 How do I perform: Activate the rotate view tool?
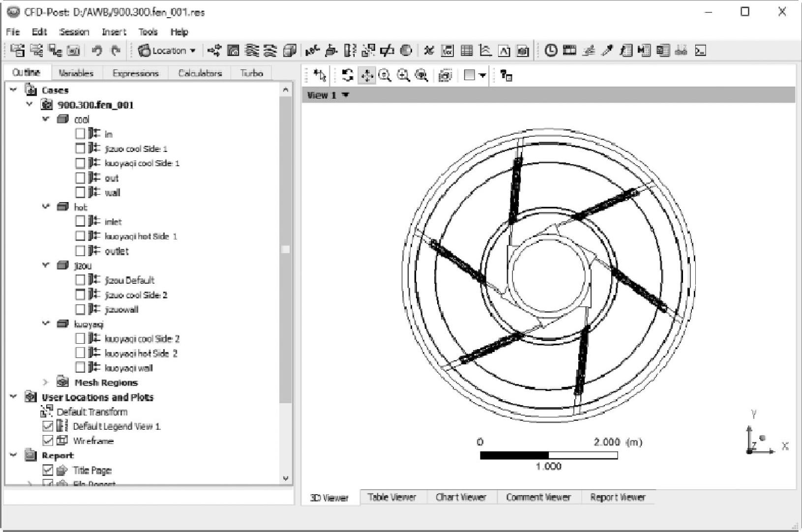point(348,75)
